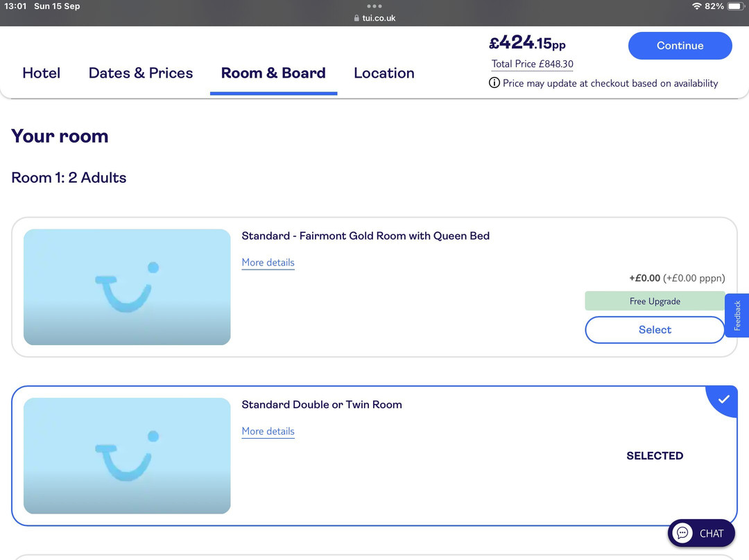Tap the battery icon in status bar
749x560 pixels.
pos(734,6)
